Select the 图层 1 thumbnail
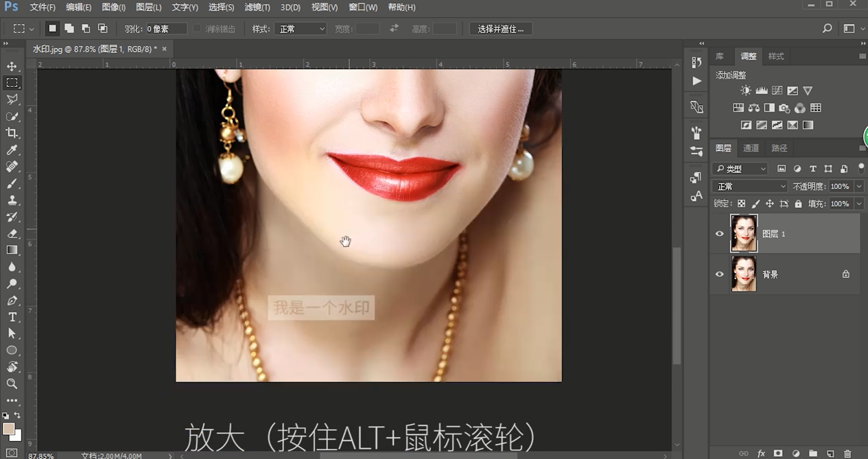The width and height of the screenshot is (868, 459). click(x=744, y=233)
